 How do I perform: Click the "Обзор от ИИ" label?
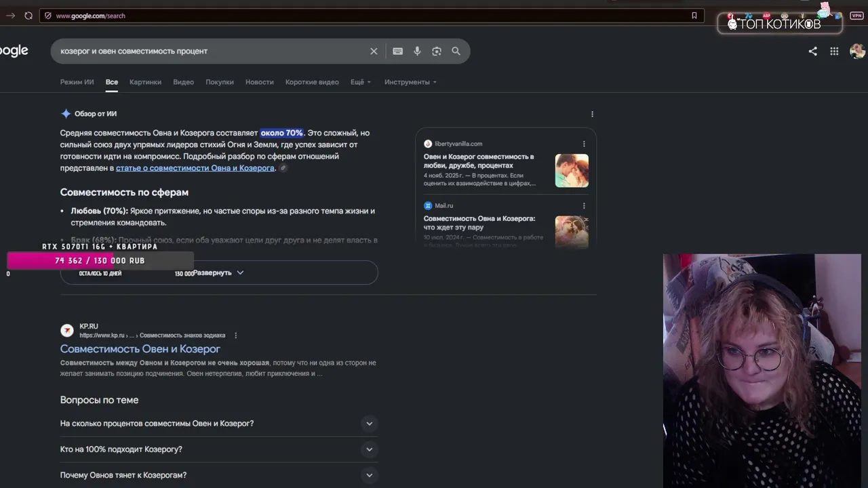click(96, 114)
